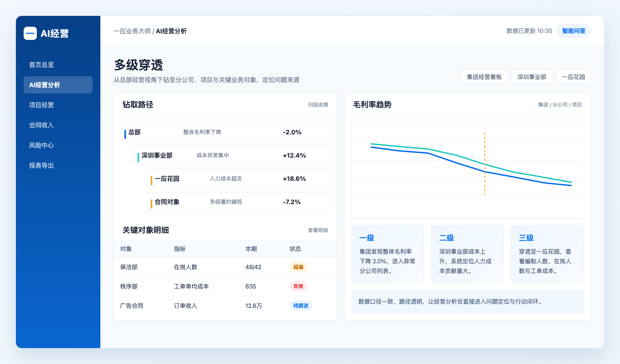Screen dimensions: 620x364
Task: Click 整体毛利率下降 description text
Action: pyautogui.click(x=202, y=132)
